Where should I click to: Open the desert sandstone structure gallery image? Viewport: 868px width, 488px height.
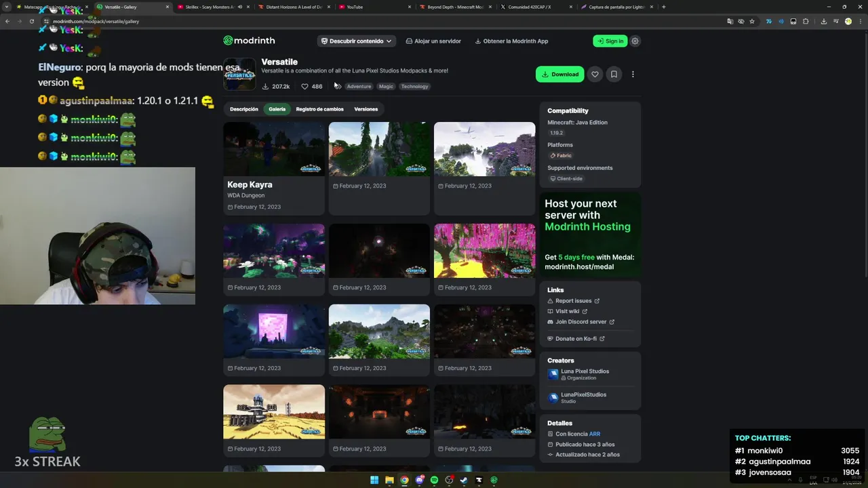tap(274, 412)
